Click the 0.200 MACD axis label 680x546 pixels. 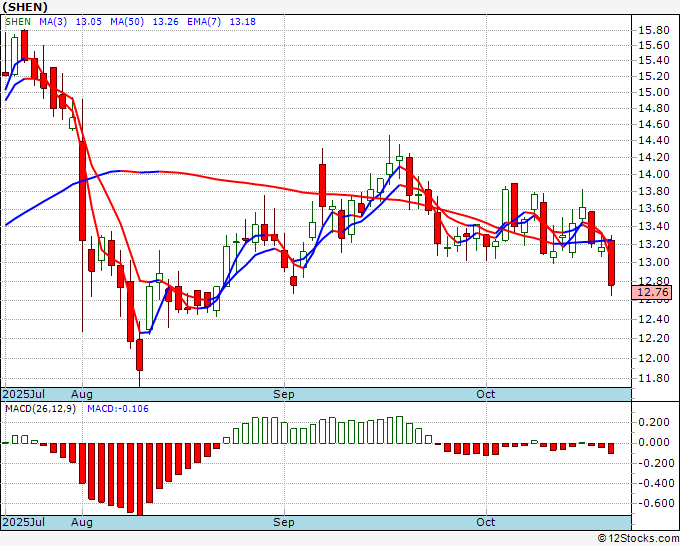tap(654, 422)
